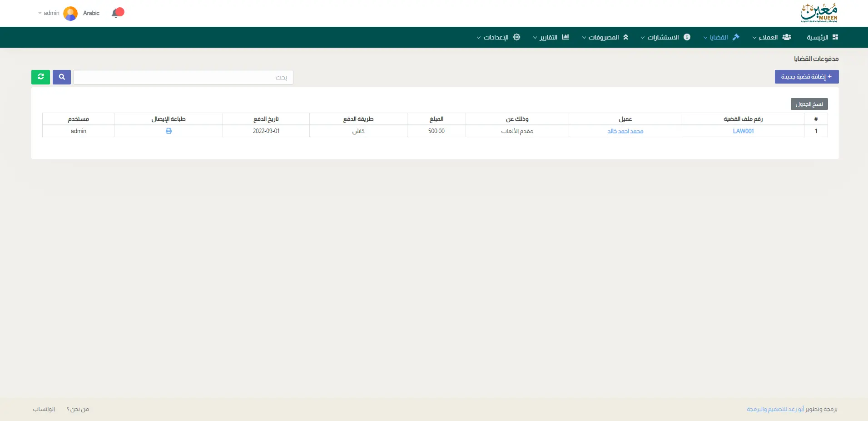This screenshot has width=868, height=421.
Task: Expand the المصروفات dropdown menu
Action: [x=603, y=37]
